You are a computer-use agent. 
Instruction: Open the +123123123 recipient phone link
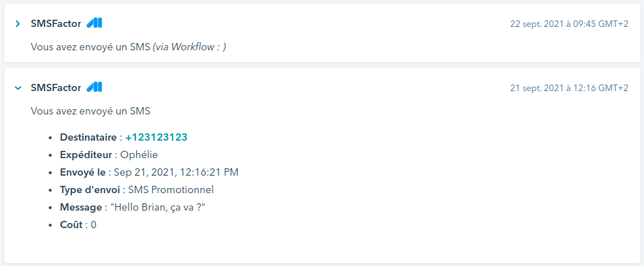(156, 137)
